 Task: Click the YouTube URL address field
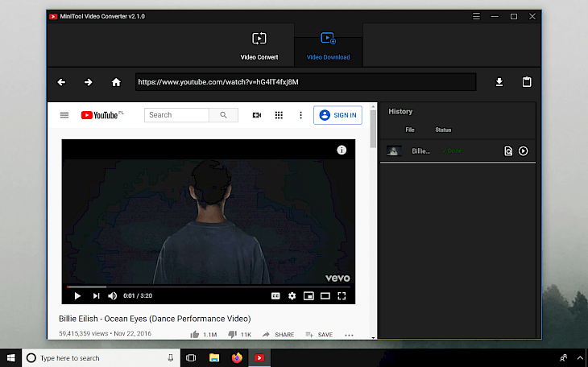305,82
